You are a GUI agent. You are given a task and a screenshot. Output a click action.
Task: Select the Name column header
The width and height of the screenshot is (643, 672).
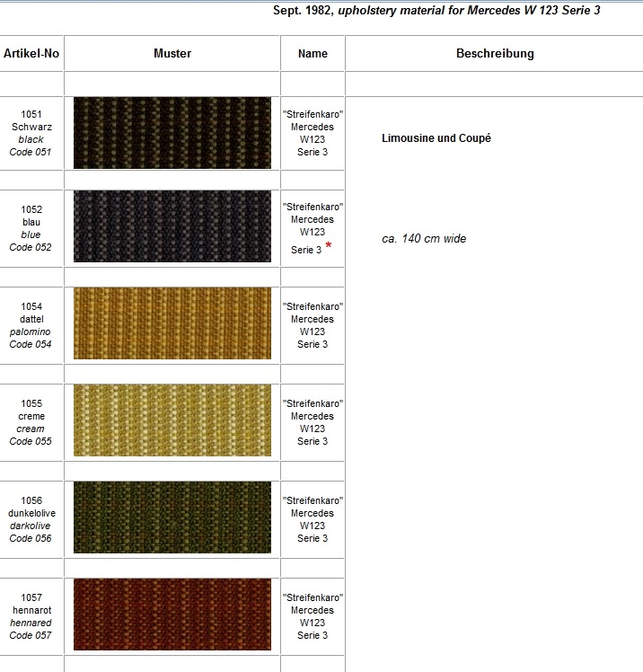pos(313,53)
